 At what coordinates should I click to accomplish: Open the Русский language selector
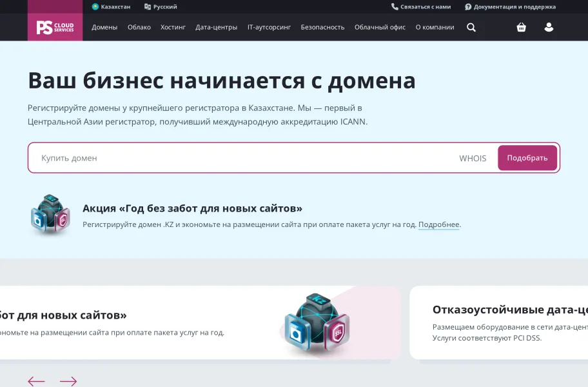click(x=161, y=6)
